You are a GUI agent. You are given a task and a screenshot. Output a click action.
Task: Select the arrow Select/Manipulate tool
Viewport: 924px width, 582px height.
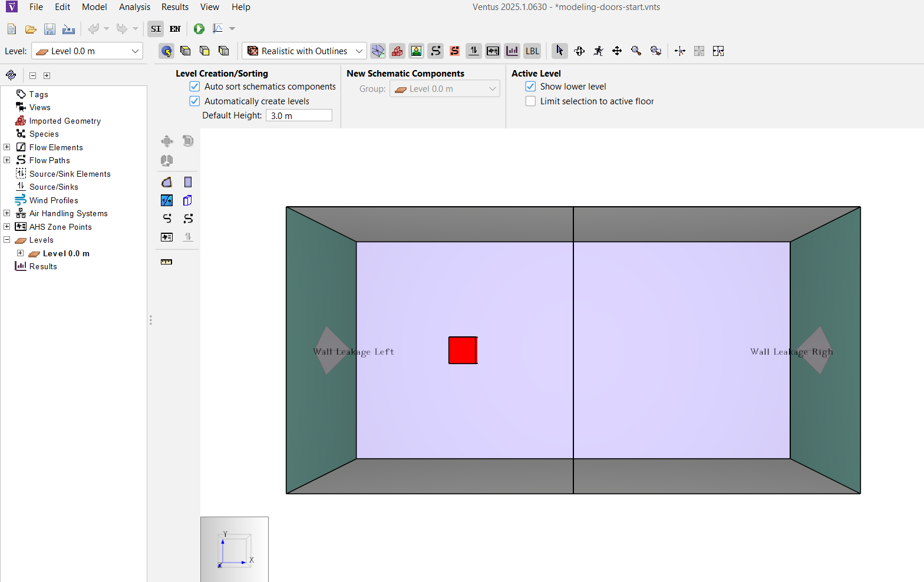pyautogui.click(x=560, y=51)
